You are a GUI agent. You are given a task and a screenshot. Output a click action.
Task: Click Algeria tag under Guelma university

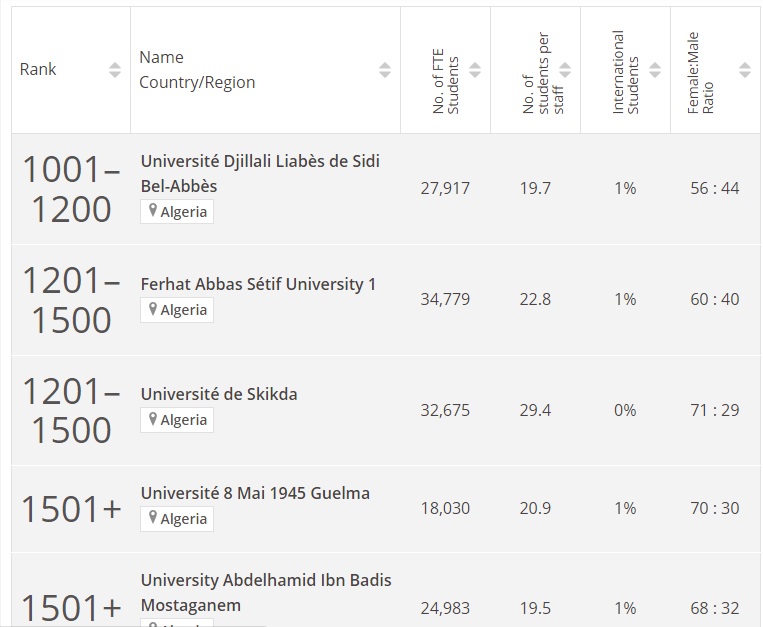click(177, 519)
